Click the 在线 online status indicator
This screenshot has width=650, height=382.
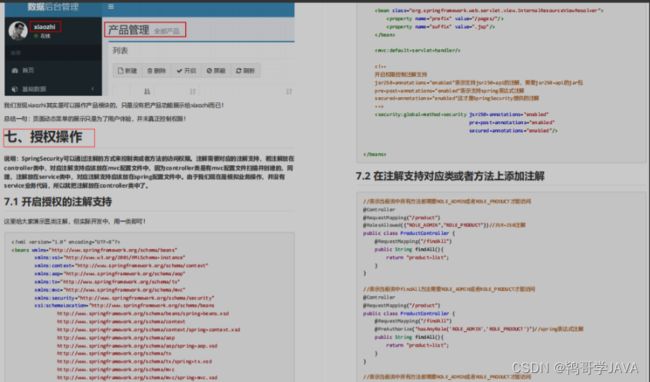42,36
